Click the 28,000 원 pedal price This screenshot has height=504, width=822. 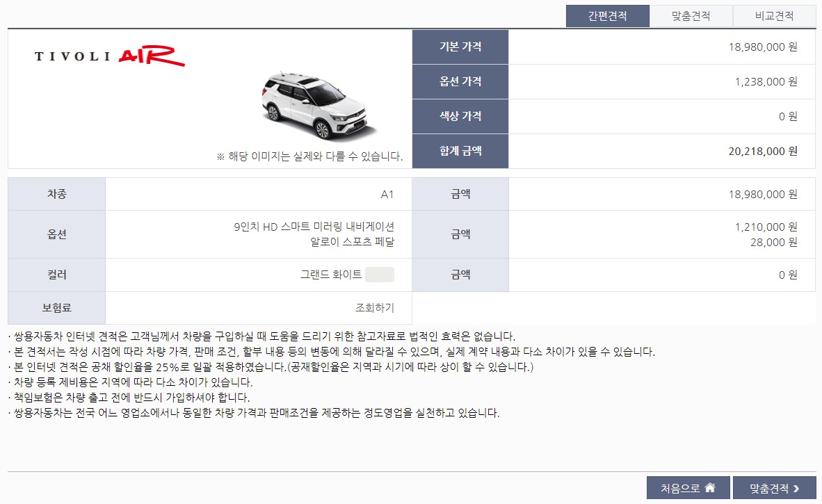pyautogui.click(x=774, y=242)
